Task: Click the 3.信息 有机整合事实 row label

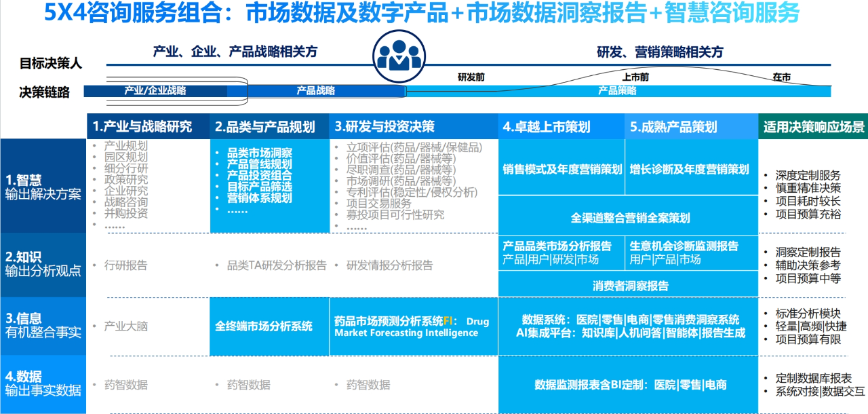Action: pyautogui.click(x=43, y=326)
